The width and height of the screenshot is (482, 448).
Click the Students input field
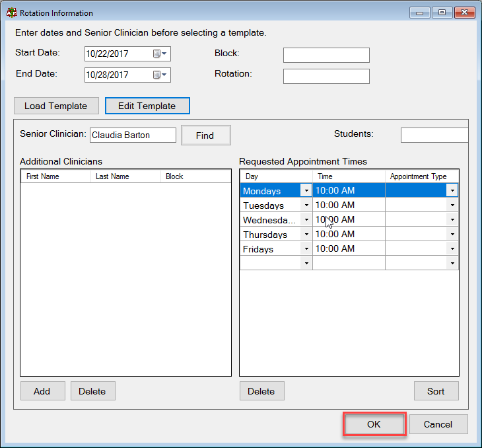[434, 135]
